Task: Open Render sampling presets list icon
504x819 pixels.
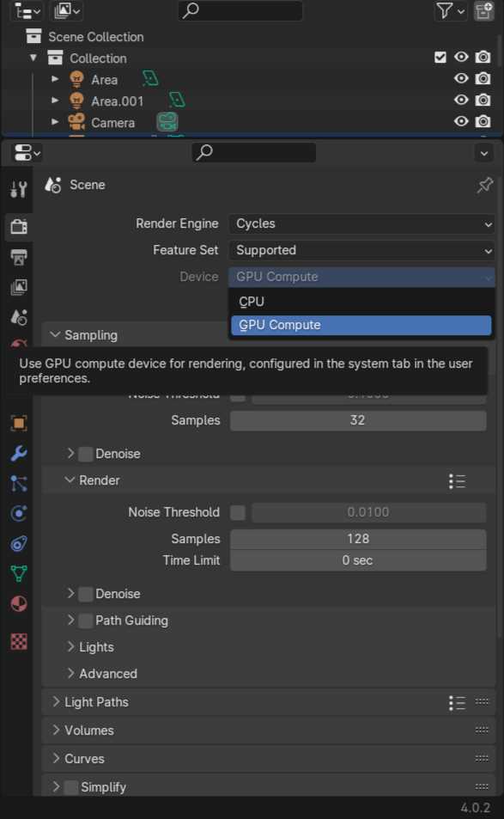Action: pyautogui.click(x=457, y=481)
